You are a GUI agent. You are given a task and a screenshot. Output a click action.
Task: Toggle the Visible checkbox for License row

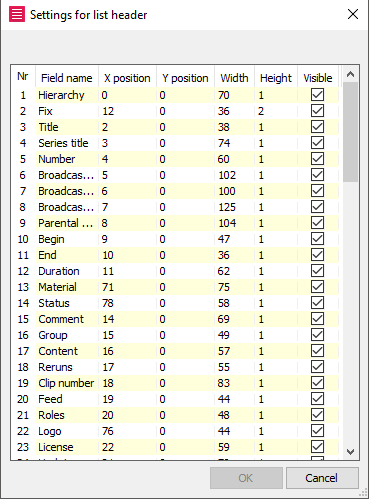tap(317, 447)
